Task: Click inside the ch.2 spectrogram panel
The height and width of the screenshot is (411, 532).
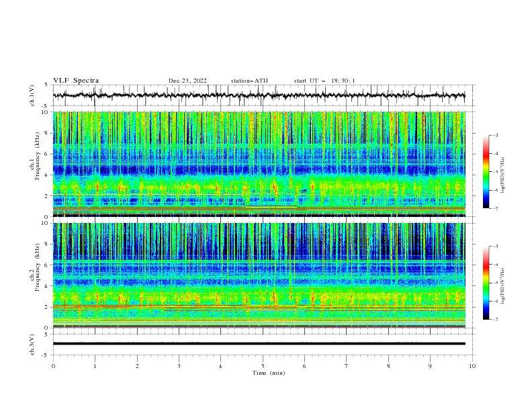Action: 259,275
